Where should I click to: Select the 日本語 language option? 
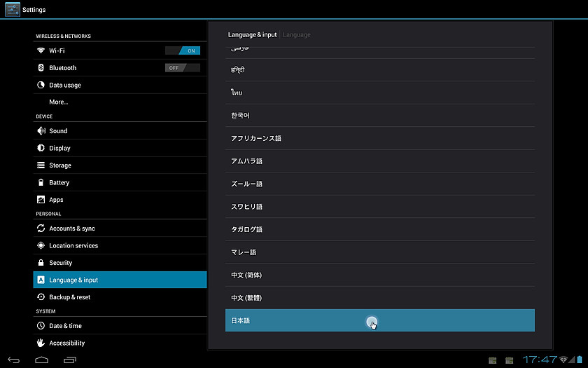point(380,320)
